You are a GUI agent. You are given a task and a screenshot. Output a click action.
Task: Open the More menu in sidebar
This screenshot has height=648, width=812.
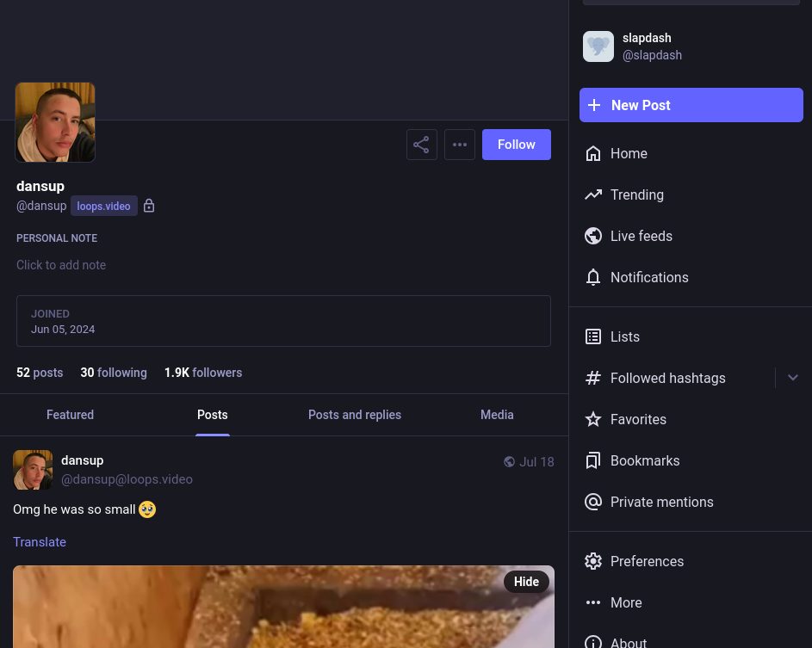(625, 603)
